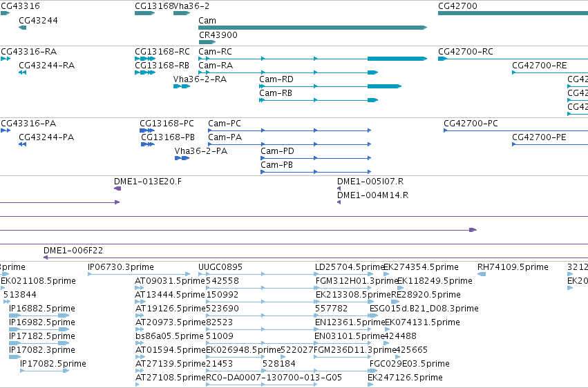Click the 424488 EST label
This screenshot has width=588, height=388.
400,337
